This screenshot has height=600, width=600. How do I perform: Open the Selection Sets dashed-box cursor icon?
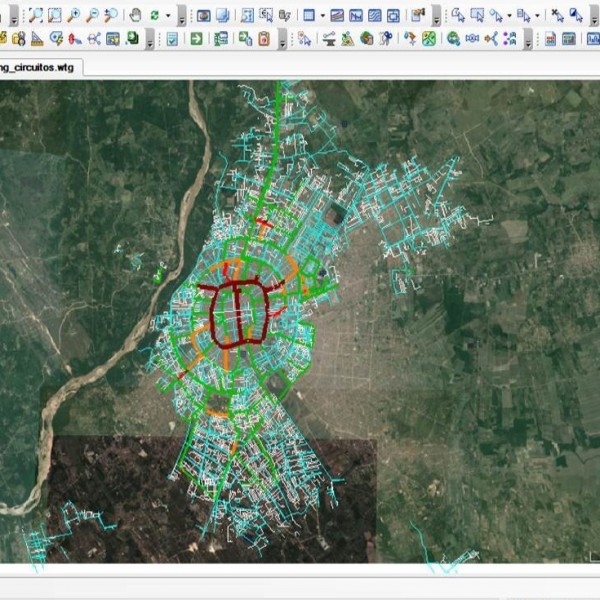point(266,15)
